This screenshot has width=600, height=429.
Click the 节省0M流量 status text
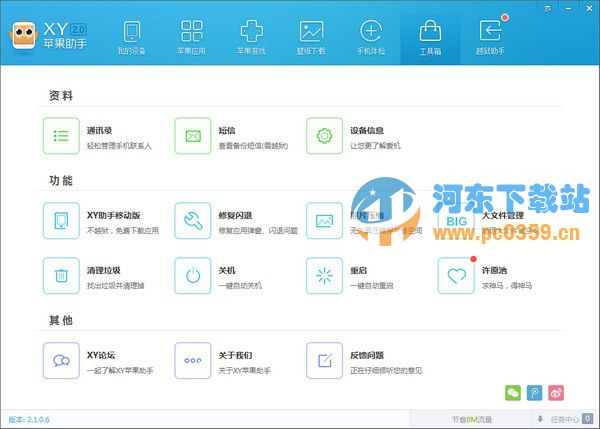(x=472, y=420)
